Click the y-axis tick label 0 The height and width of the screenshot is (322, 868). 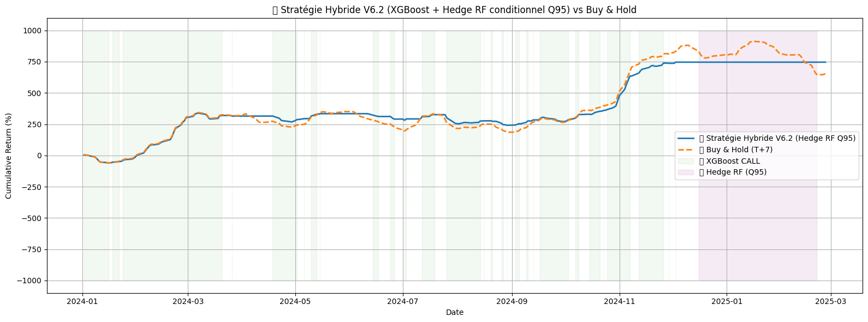(x=39, y=156)
